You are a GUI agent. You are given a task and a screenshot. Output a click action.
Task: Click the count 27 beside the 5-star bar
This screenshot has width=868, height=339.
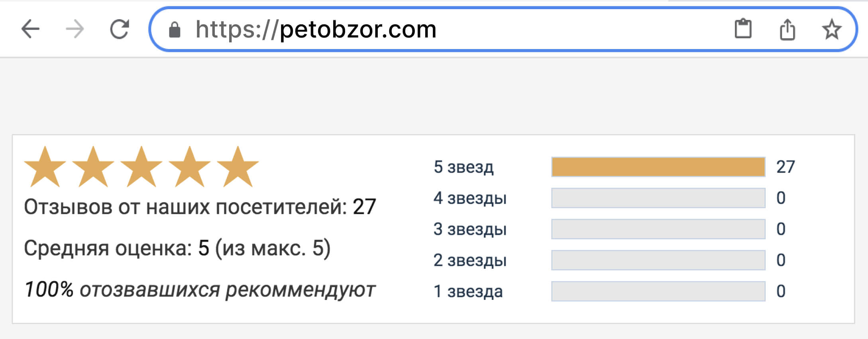tap(786, 167)
